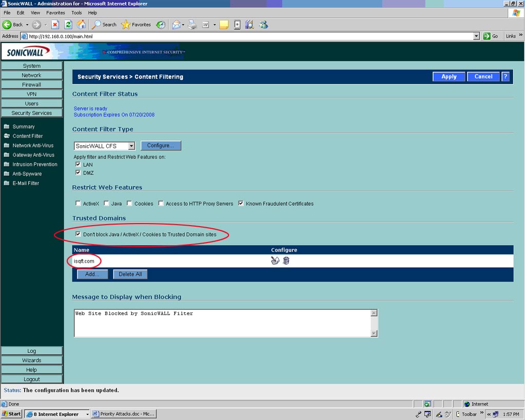This screenshot has height=420, width=525.
Task: Open the Favorites star in the toolbar
Action: point(135,25)
